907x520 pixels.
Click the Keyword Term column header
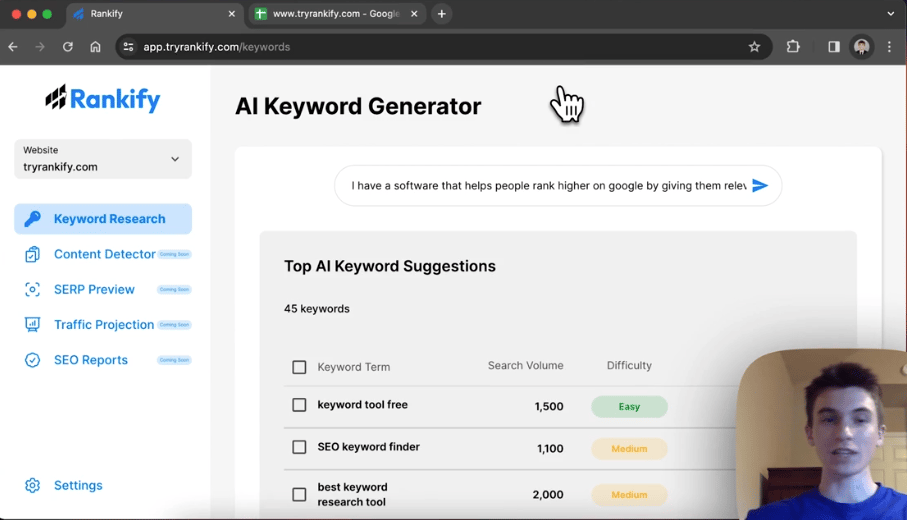(x=353, y=367)
